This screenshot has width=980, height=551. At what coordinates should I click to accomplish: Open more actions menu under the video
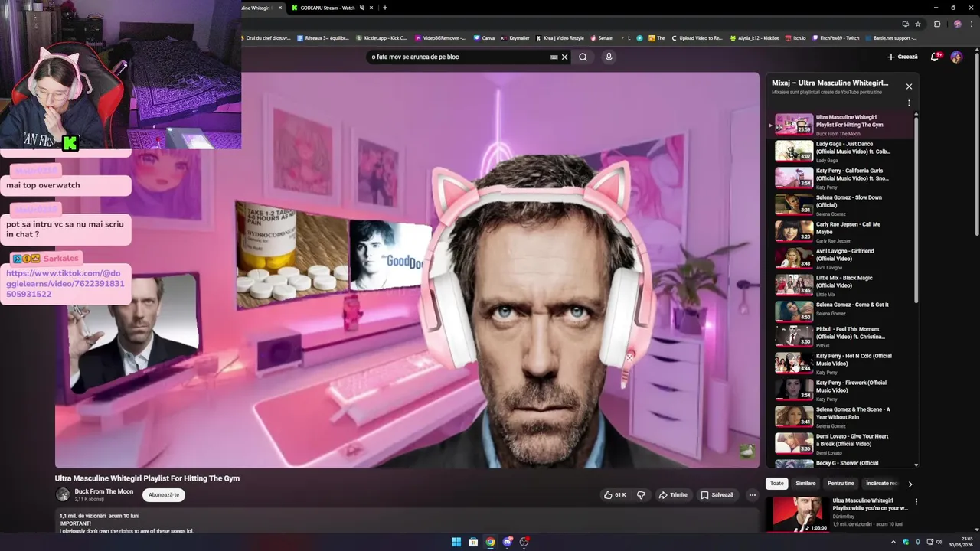pyautogui.click(x=752, y=495)
